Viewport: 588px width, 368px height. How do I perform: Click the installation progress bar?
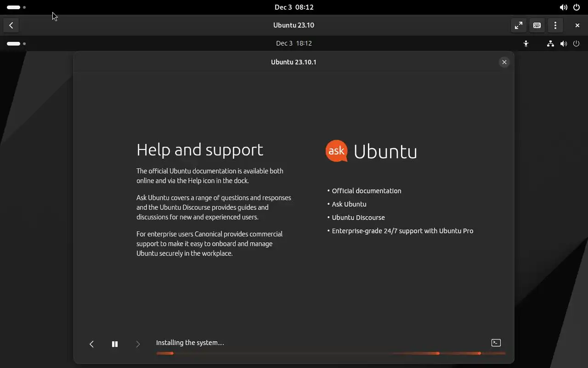(331, 353)
